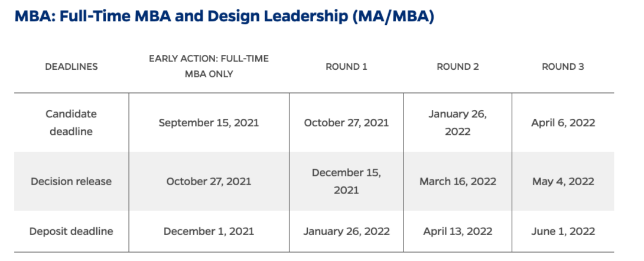Click the MBA Full-Time and Design Leadership heading
The height and width of the screenshot is (261, 644).
[224, 17]
